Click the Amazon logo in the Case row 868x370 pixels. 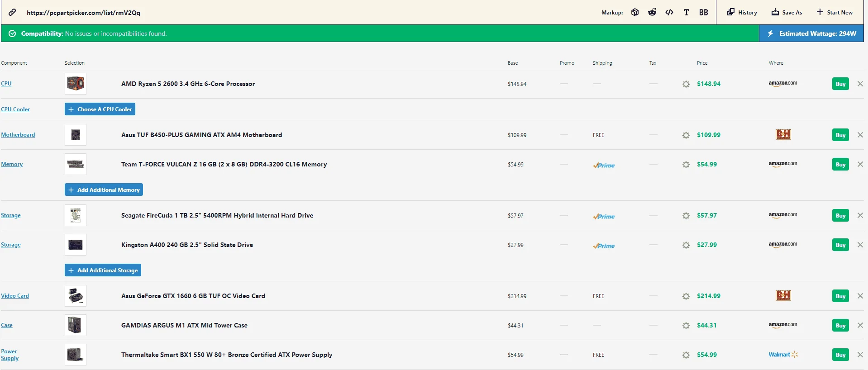pos(783,325)
